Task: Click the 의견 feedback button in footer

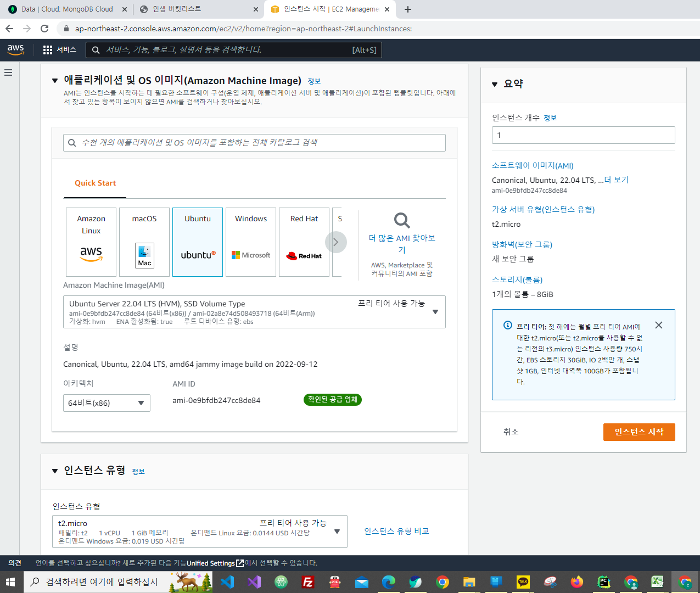Action: click(x=15, y=563)
